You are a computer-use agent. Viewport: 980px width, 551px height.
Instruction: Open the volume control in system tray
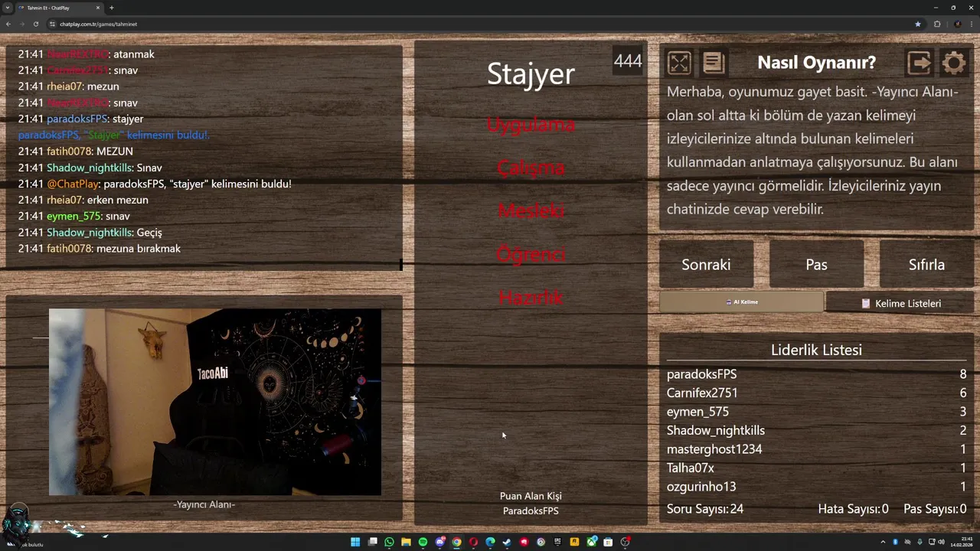941,542
